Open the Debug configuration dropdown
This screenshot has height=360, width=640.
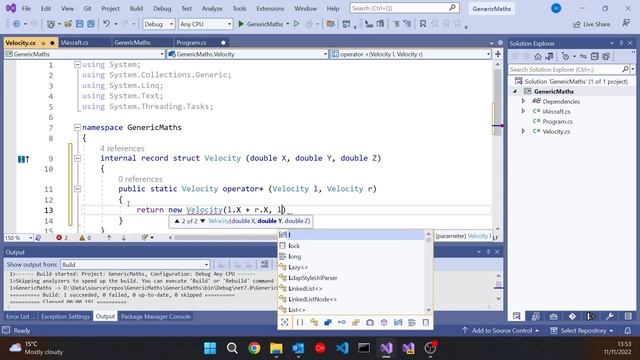(x=158, y=24)
